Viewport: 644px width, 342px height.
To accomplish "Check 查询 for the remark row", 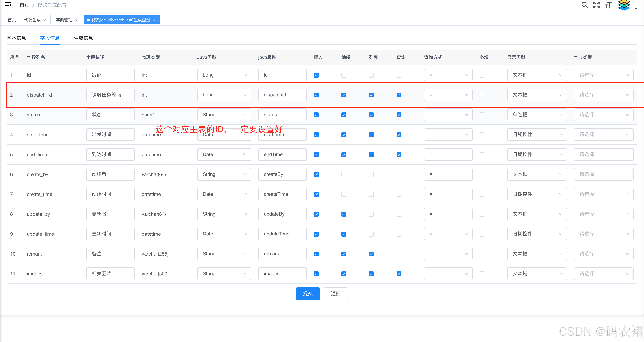I will 399,254.
